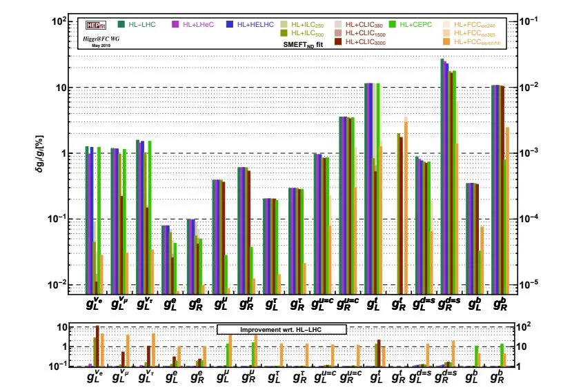
Task: Click the HL+HELHC blue legend swatch
Action: 230,24
